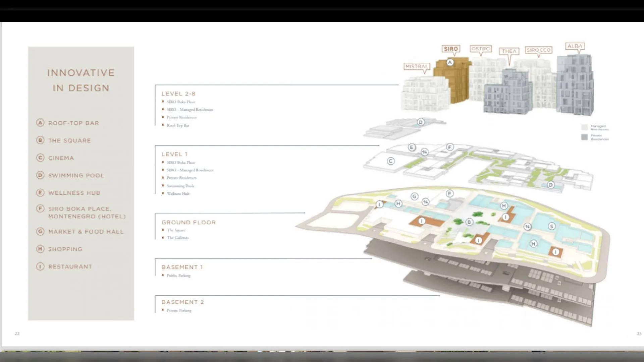Viewport: 644px width, 362px height.
Task: Click the INNOVATIVE IN DESIGN title
Action: tap(81, 80)
